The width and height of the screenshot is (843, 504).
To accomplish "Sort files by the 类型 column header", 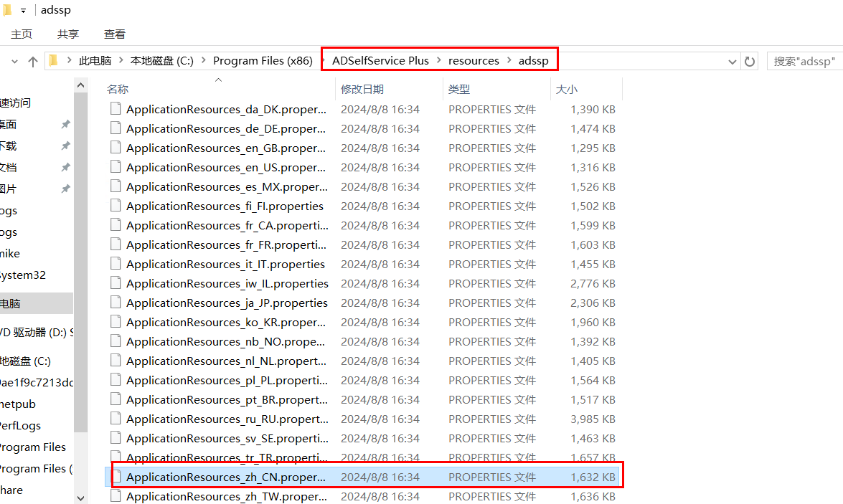I will click(x=496, y=89).
